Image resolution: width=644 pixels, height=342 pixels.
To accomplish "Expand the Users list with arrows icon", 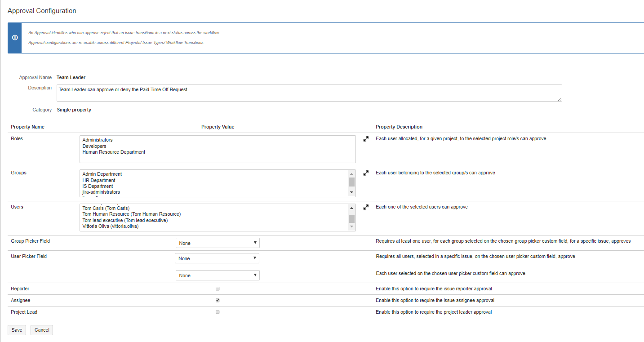I will [366, 207].
